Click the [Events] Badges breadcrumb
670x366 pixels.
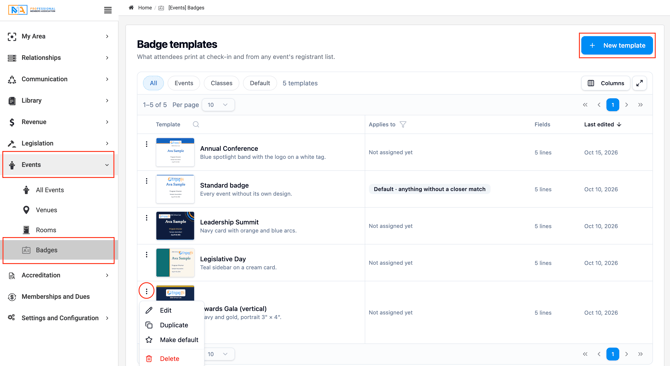tap(186, 8)
